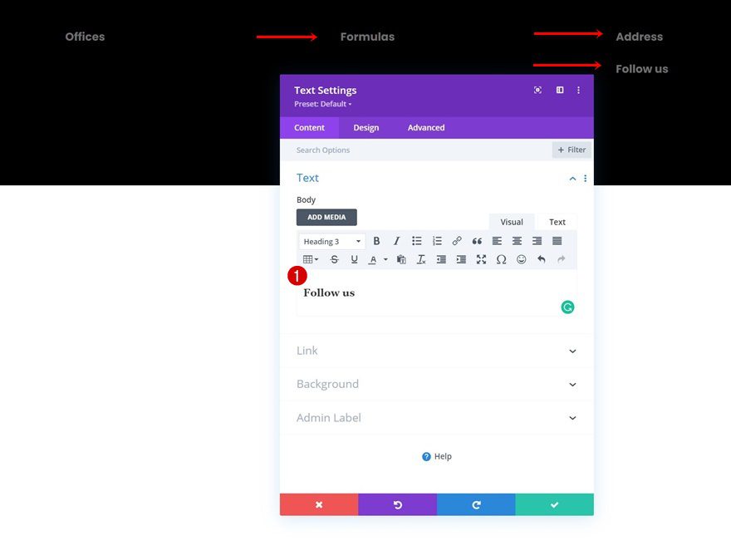Toggle fullscreen editor mode
The width and height of the screenshot is (731, 560).
(x=481, y=259)
